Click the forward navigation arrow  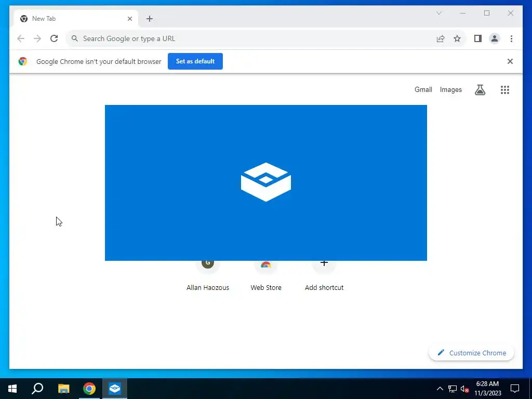[x=37, y=38]
